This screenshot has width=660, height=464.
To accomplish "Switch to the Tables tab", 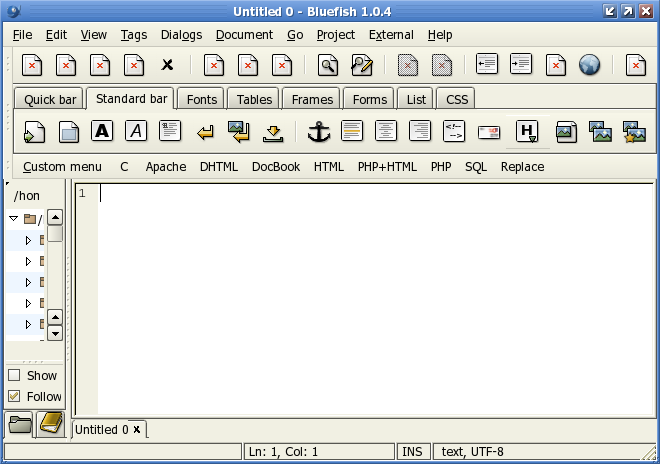I will tap(254, 99).
